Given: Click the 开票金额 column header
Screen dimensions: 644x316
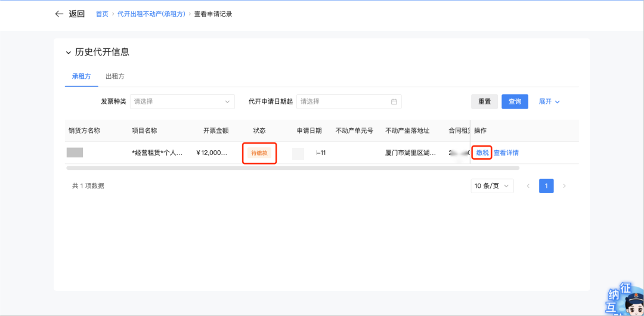Looking at the screenshot, I should (x=216, y=131).
